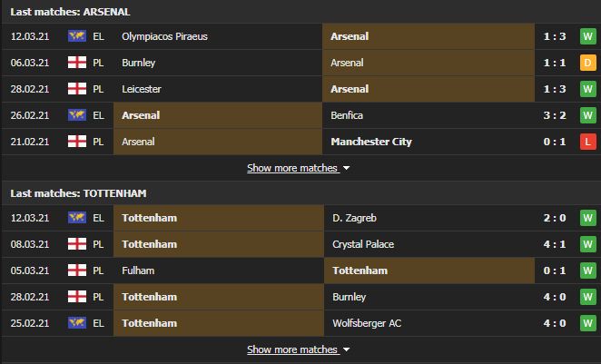Expand Arsenal's list with Show more matches
Viewport: 601px width, 364px height.
pyautogui.click(x=292, y=168)
